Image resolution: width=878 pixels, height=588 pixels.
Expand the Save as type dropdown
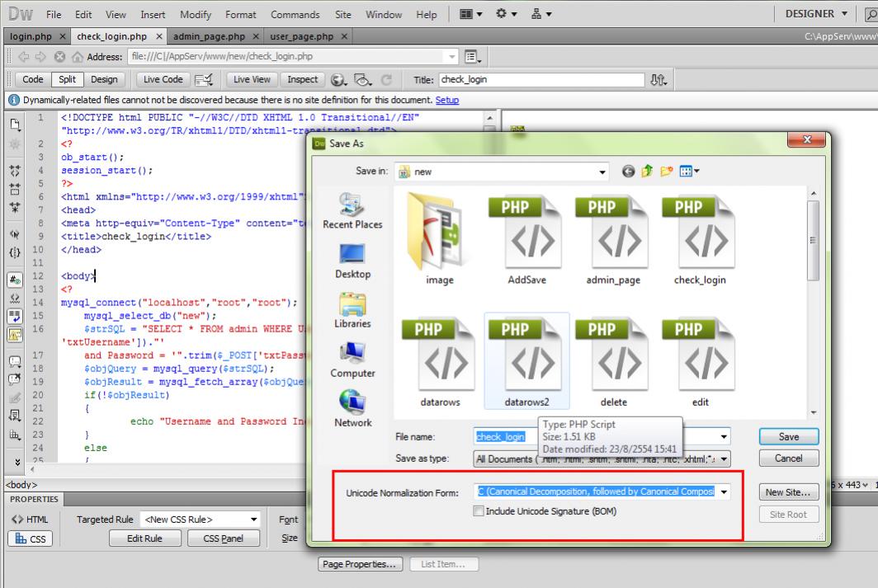pyautogui.click(x=724, y=459)
